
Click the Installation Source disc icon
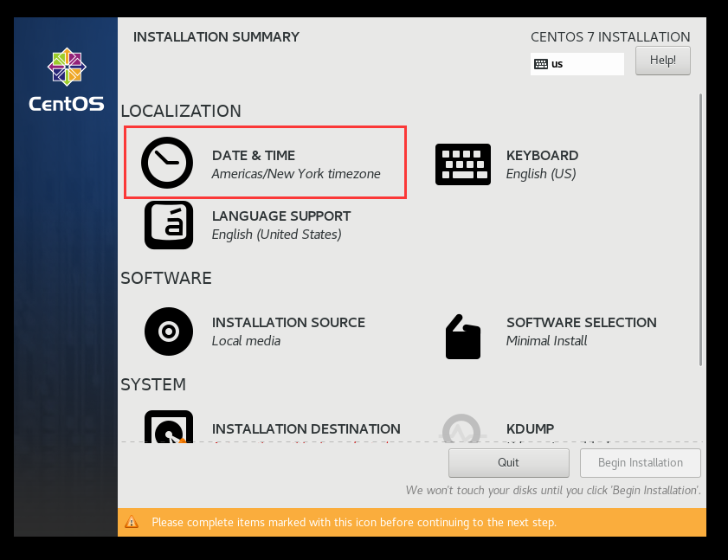(169, 331)
